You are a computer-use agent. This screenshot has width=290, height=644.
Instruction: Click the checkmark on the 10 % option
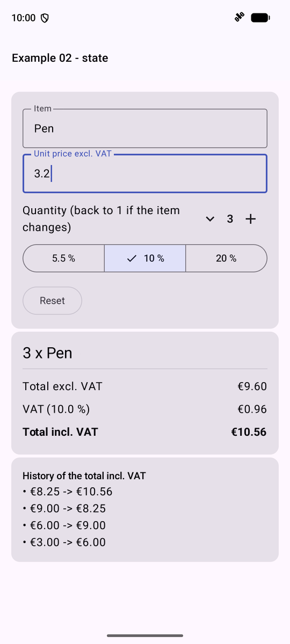tap(132, 259)
